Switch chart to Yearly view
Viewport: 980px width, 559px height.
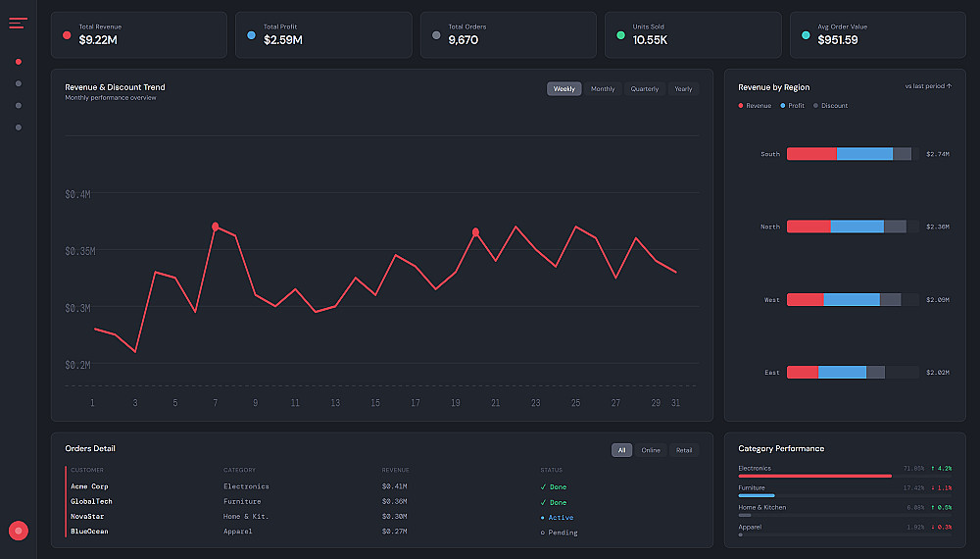tap(683, 89)
